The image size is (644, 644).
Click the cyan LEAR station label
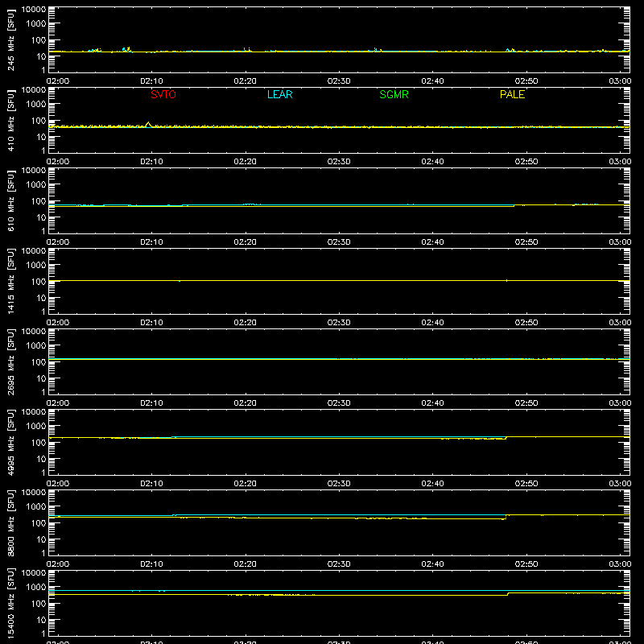[279, 94]
